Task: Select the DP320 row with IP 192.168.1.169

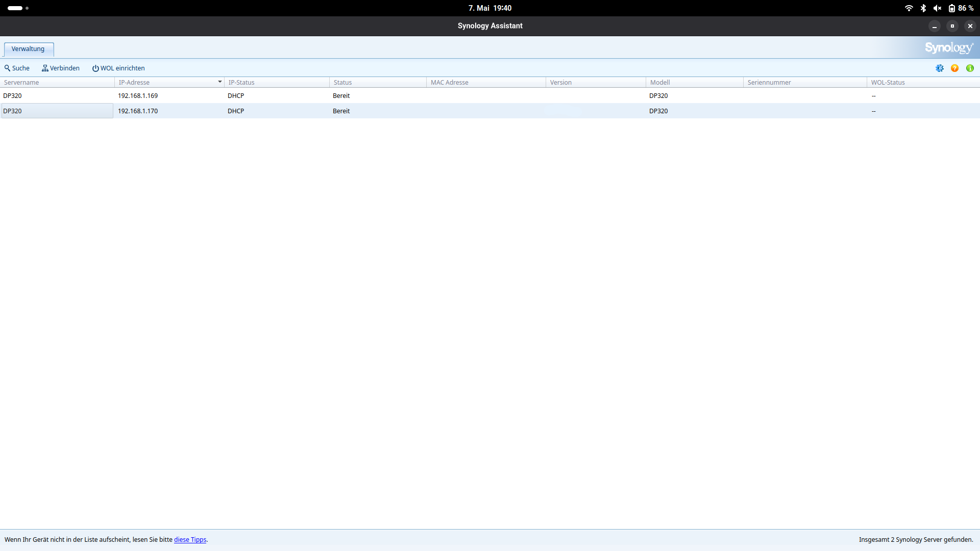Action: (x=138, y=96)
